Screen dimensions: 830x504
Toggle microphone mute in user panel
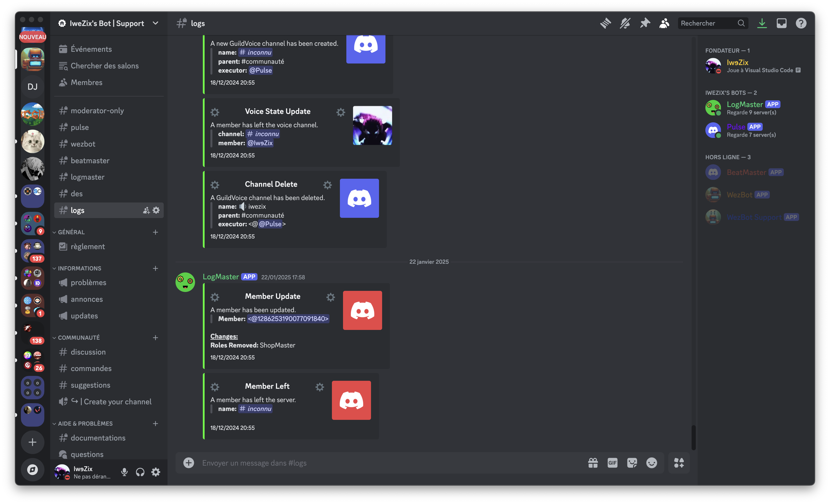124,472
